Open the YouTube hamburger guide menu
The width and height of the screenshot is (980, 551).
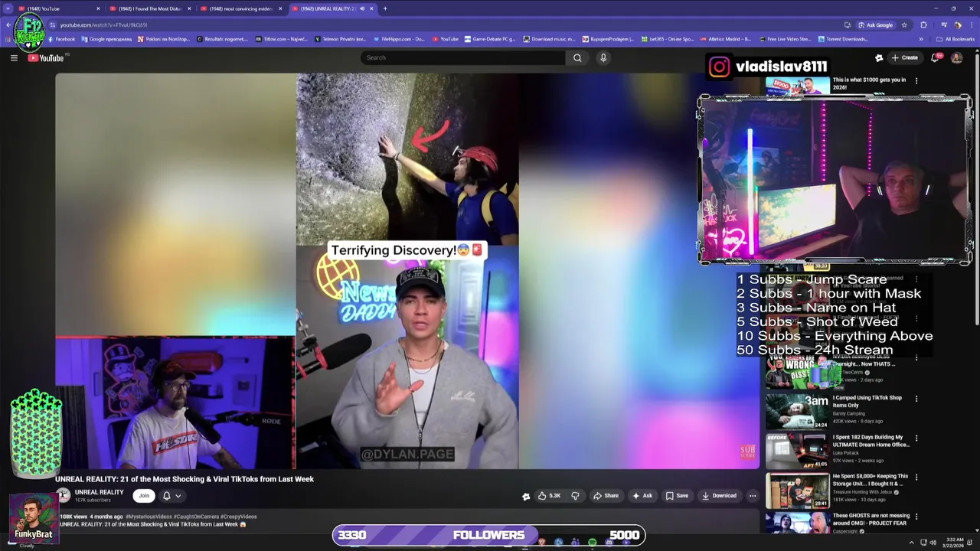click(14, 58)
